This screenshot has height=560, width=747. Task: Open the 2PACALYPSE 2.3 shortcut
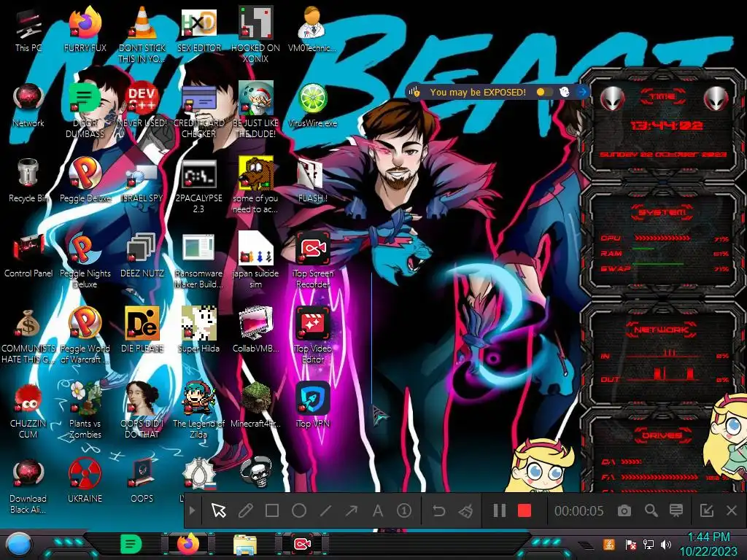[198, 186]
